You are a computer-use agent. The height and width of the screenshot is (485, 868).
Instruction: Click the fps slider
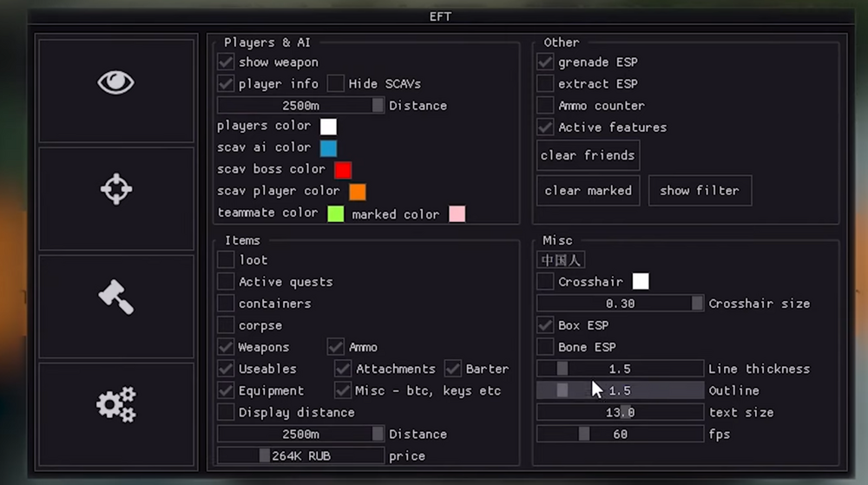click(x=620, y=434)
